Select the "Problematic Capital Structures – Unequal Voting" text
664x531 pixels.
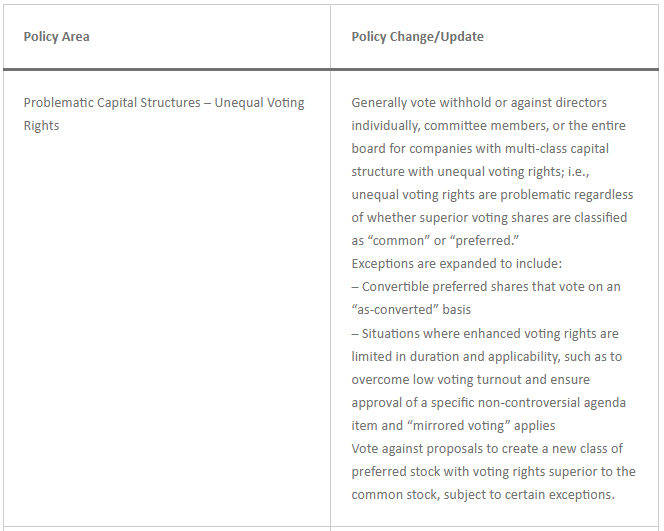point(164,103)
